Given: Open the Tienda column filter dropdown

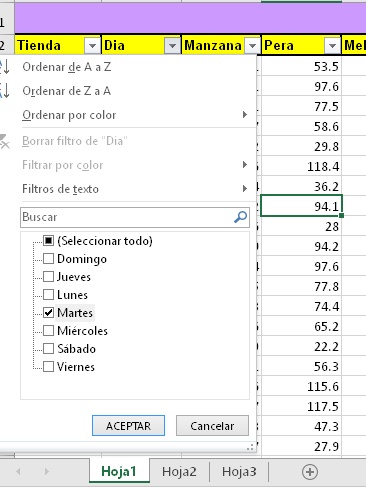Looking at the screenshot, I should [x=92, y=46].
